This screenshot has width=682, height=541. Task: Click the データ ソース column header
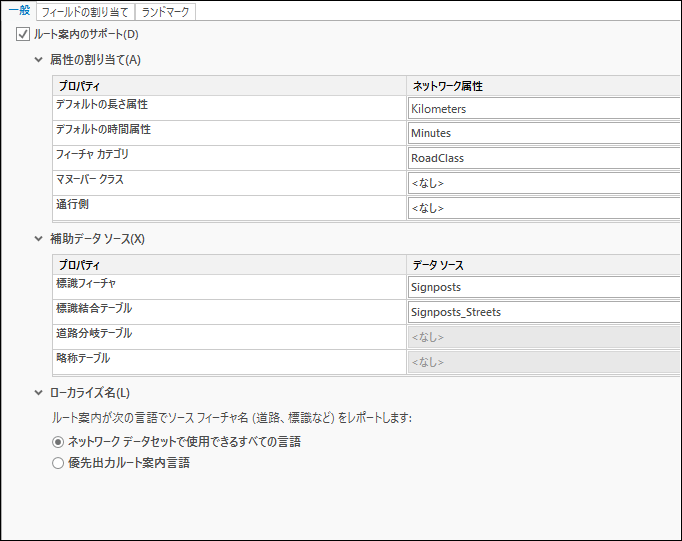click(x=543, y=265)
